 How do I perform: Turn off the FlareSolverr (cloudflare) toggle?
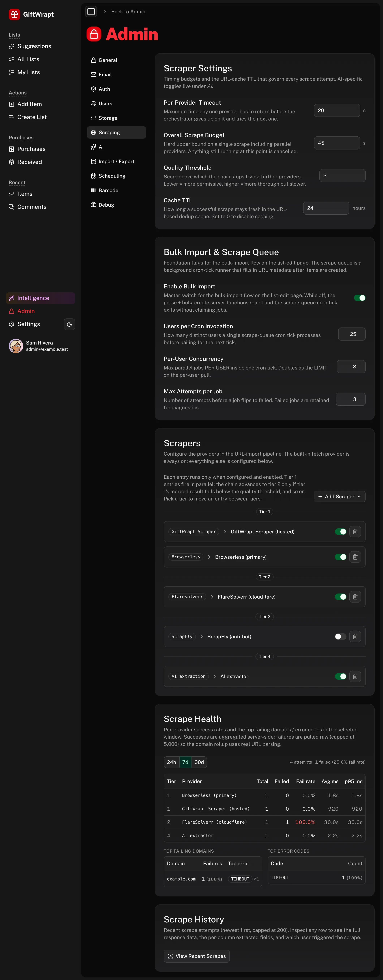(x=340, y=597)
